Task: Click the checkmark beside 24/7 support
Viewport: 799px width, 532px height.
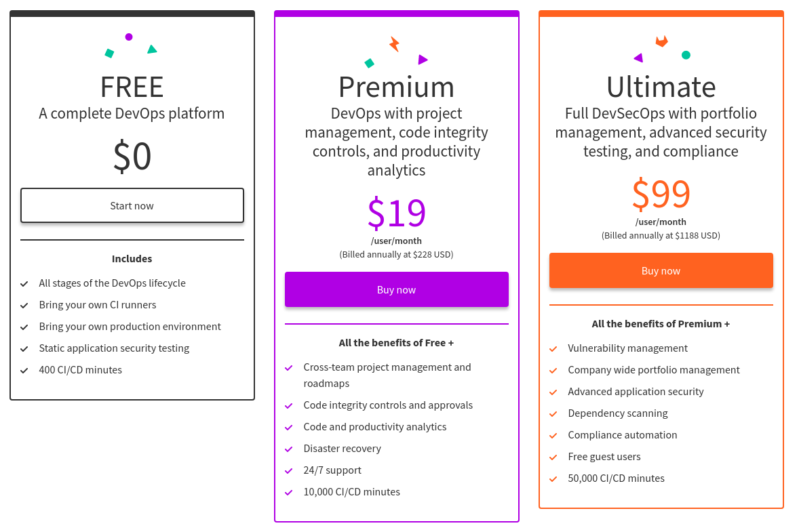Action: pos(288,470)
